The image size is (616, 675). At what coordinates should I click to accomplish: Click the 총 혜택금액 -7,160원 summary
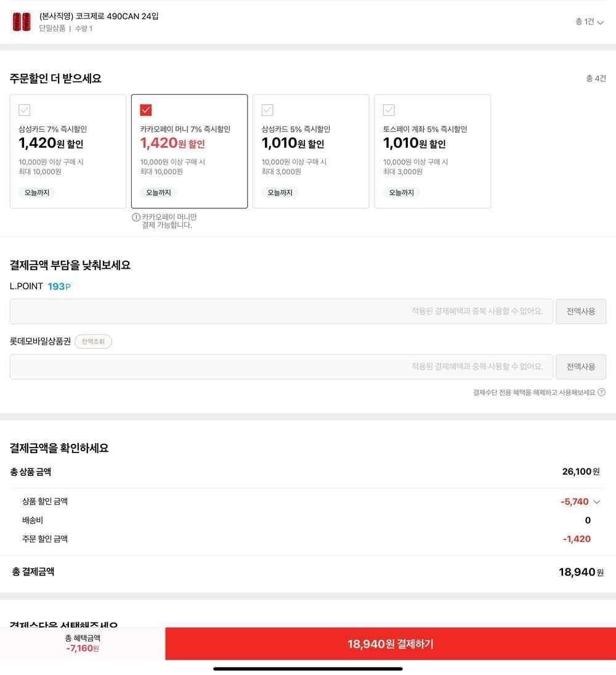click(83, 643)
